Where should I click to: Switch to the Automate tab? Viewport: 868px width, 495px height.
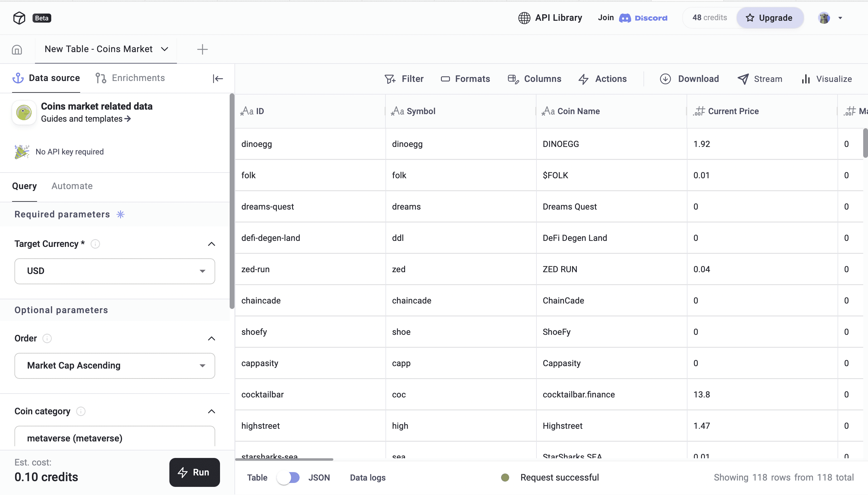pos(72,186)
